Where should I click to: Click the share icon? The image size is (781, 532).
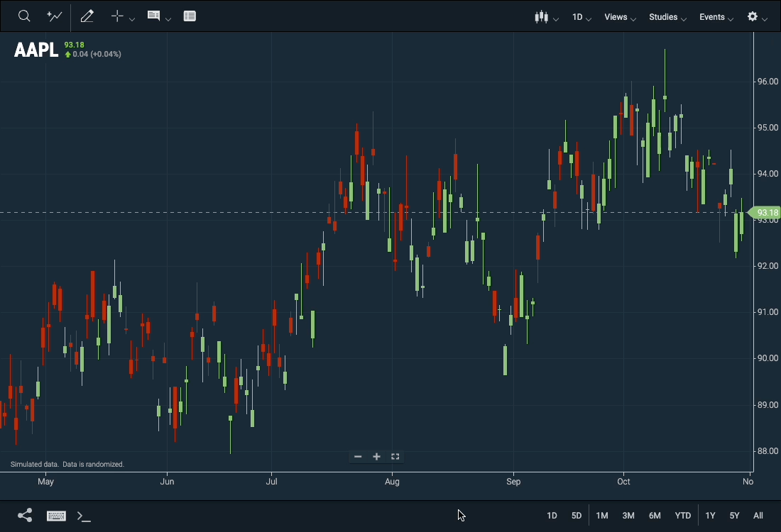tap(25, 515)
